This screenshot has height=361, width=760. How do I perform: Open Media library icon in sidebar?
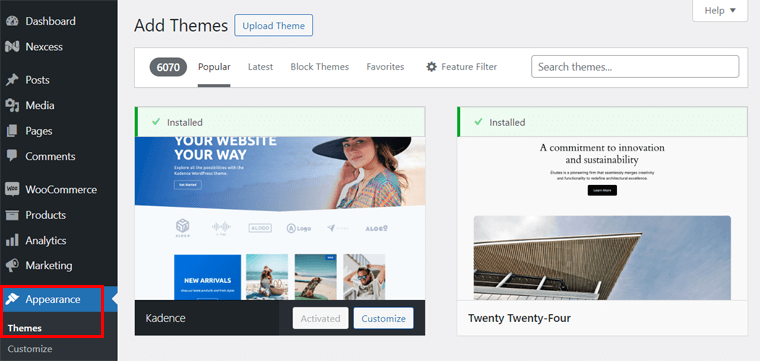coord(12,105)
